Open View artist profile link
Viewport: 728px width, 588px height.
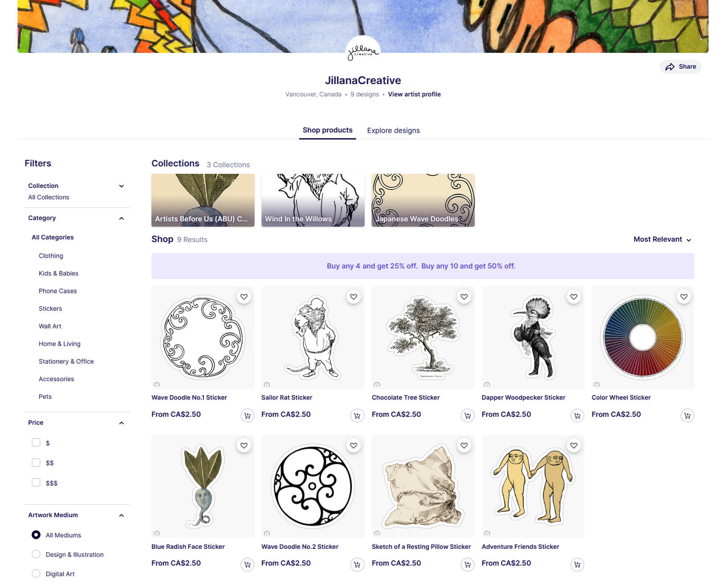pyautogui.click(x=414, y=94)
